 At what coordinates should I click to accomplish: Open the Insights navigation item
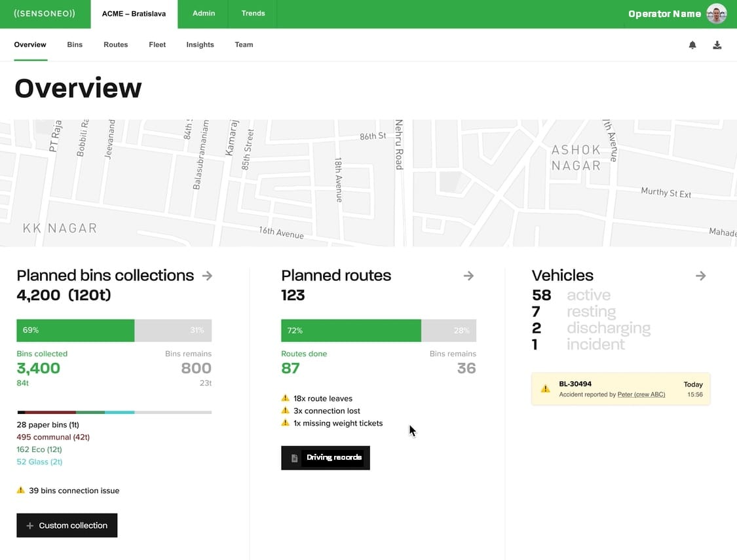200,45
